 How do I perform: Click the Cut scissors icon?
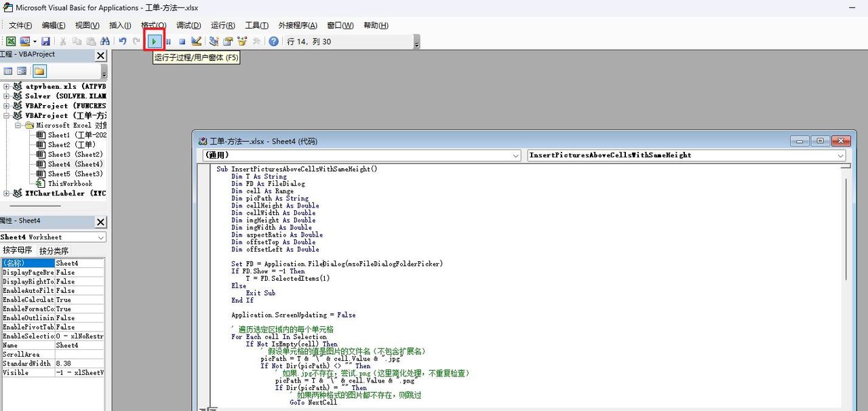(64, 41)
